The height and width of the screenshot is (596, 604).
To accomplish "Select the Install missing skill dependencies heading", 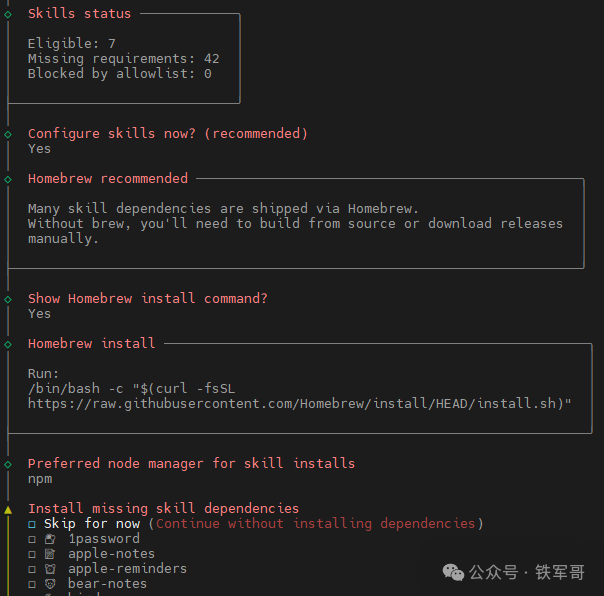I will pos(163,509).
